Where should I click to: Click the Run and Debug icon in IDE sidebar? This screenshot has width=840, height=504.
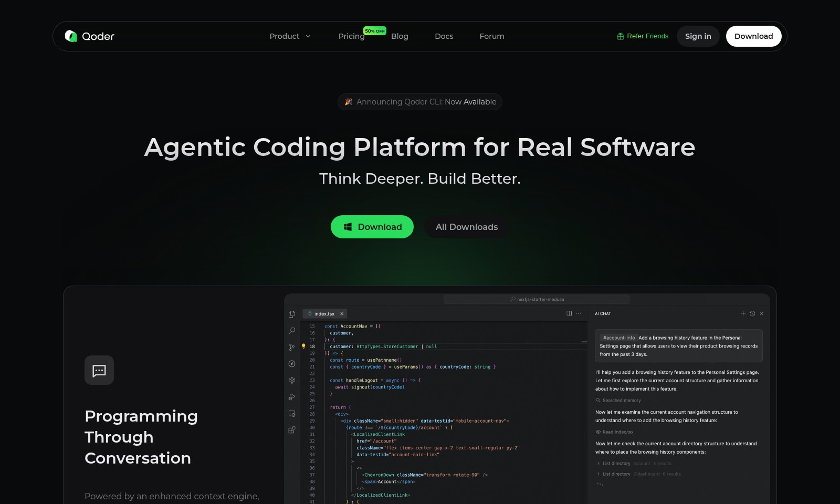point(292,397)
